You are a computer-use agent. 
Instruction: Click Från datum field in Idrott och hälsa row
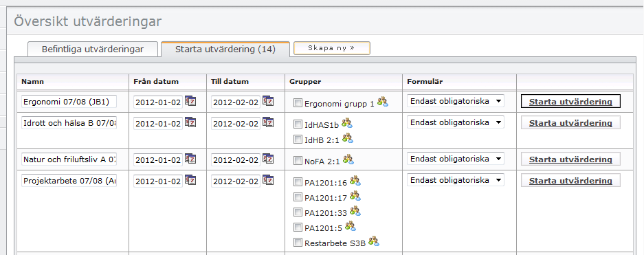158,124
